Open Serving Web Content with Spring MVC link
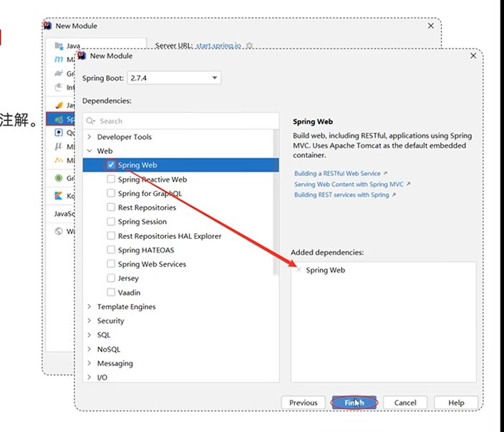This screenshot has height=432, width=504. point(349,185)
